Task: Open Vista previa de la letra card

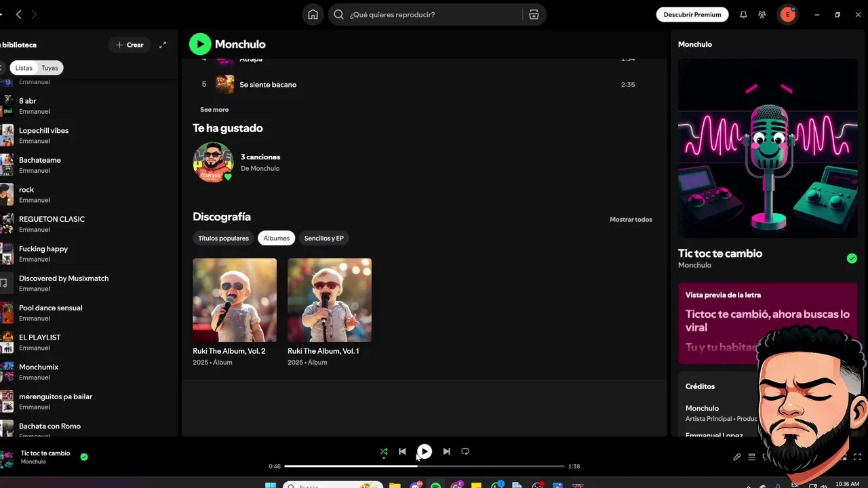Action: coord(768,323)
